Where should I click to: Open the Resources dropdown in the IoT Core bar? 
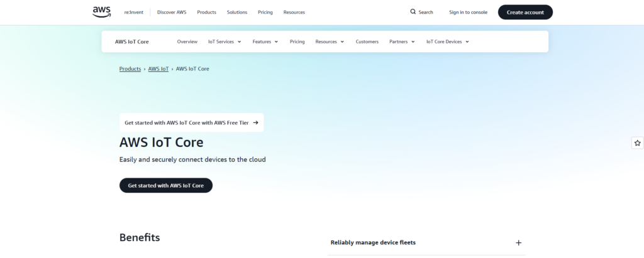point(330,41)
